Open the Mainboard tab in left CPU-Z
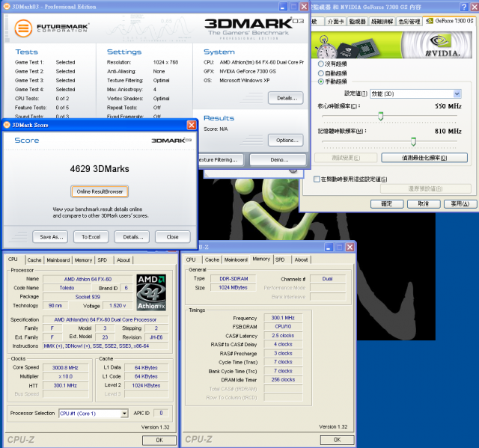Screen dimensions: 479x448 pos(58,260)
